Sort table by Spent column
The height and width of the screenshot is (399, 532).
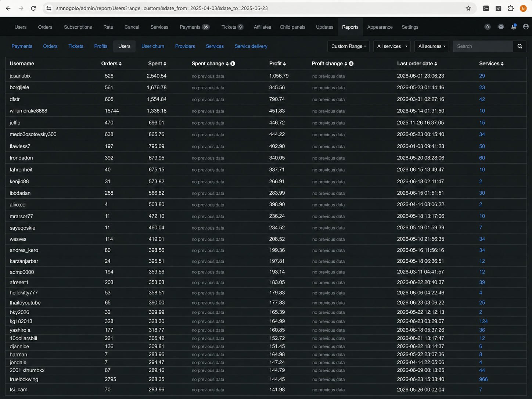(x=157, y=64)
